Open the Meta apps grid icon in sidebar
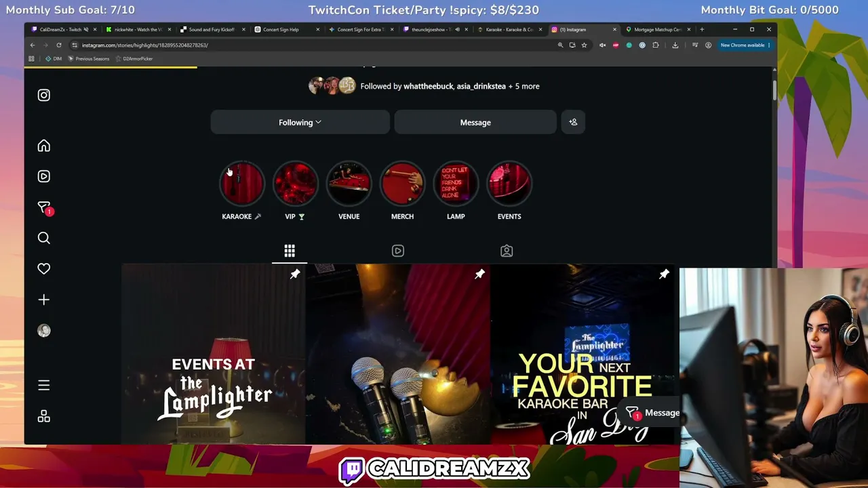868x488 pixels. (44, 416)
